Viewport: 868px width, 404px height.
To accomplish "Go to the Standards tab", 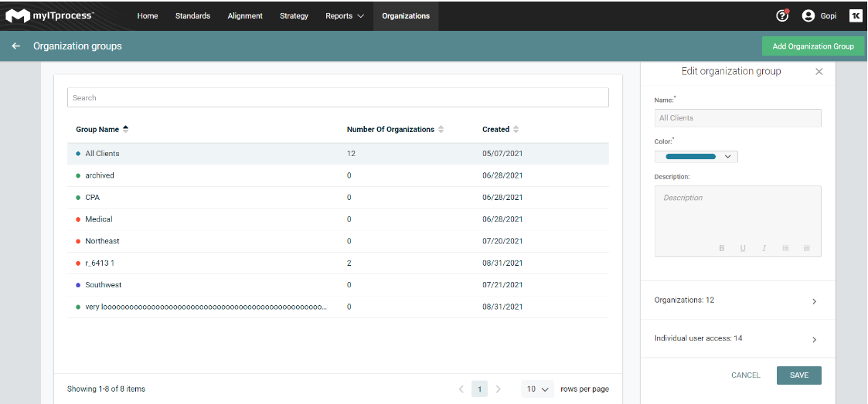I will tap(192, 15).
